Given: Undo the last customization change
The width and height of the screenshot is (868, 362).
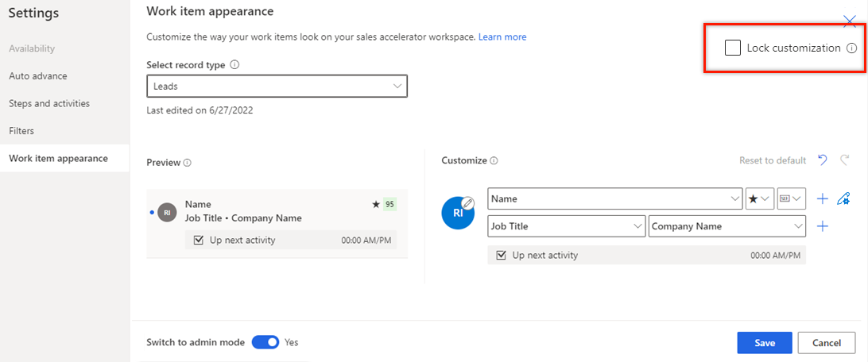Looking at the screenshot, I should pyautogui.click(x=823, y=160).
